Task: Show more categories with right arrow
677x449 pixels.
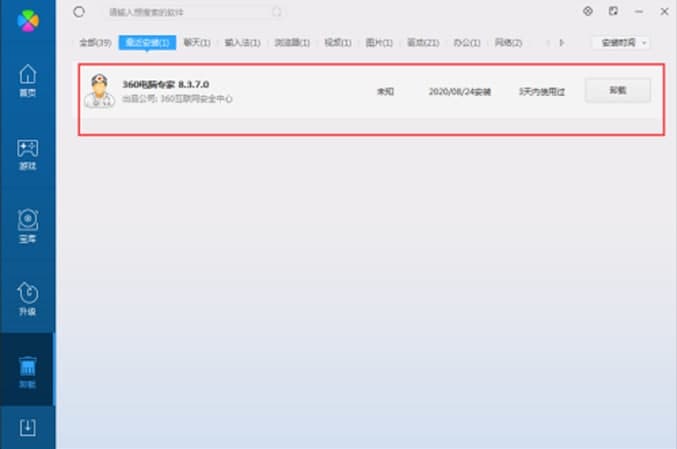Action: (x=561, y=43)
